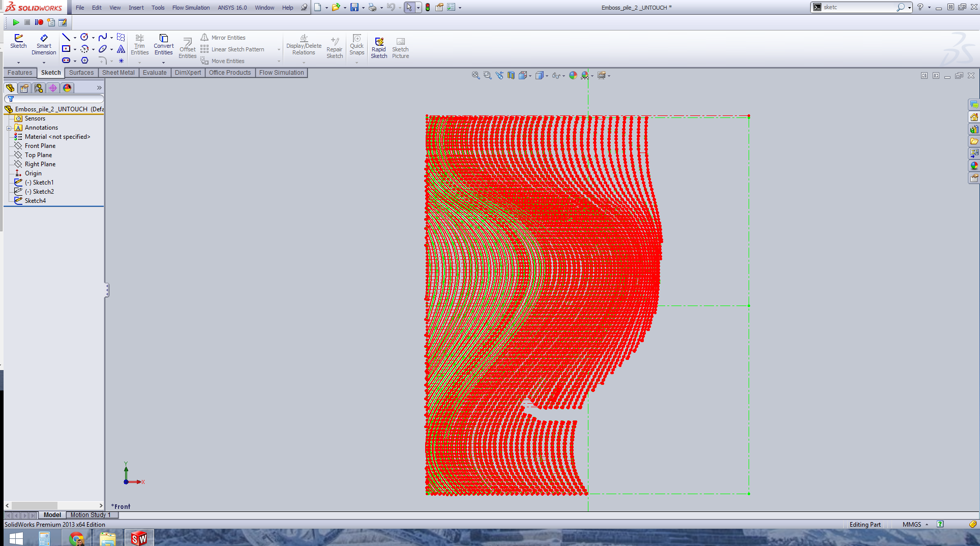Select the sketch Point tool
Image resolution: width=980 pixels, height=546 pixels.
pos(121,60)
